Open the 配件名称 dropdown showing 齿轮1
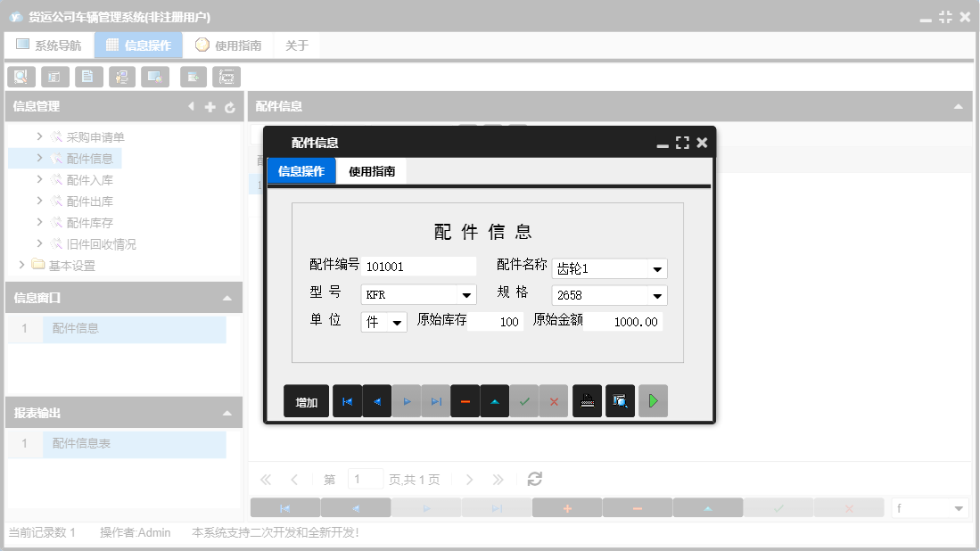The width and height of the screenshot is (980, 551). [x=657, y=267]
